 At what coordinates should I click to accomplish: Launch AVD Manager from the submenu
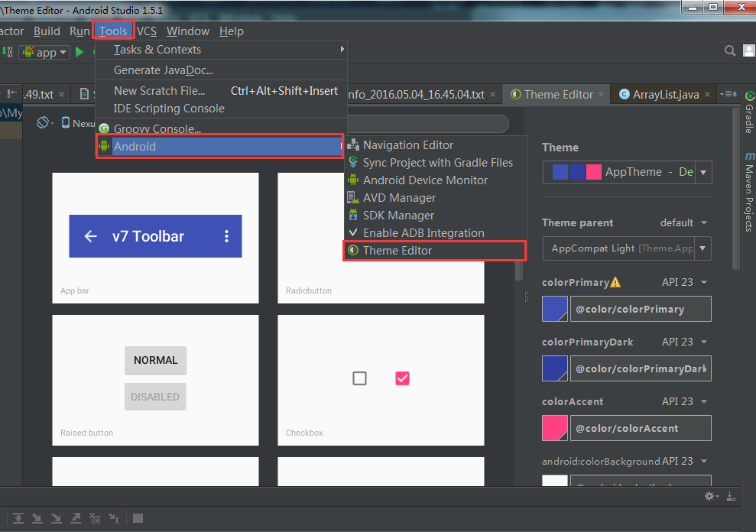pos(399,198)
